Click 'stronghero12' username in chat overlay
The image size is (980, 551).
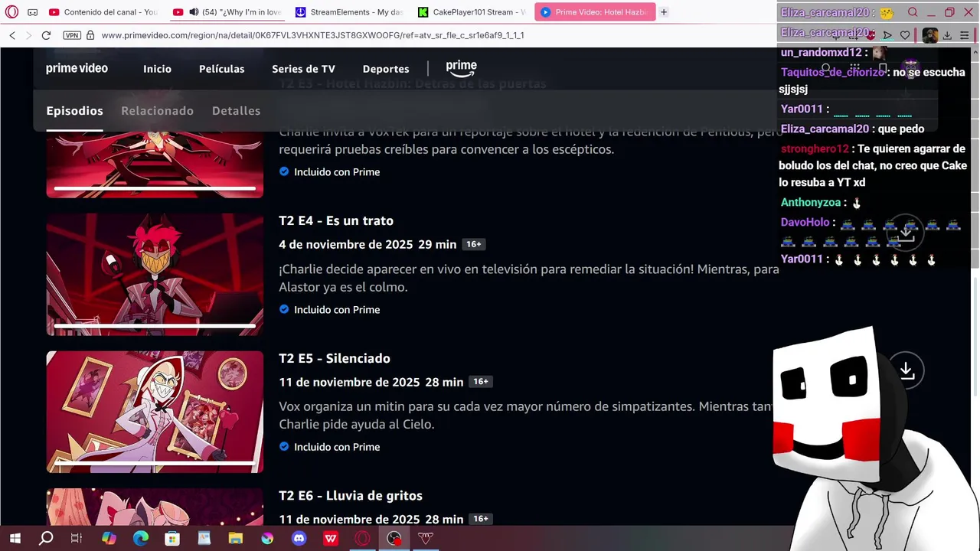tap(815, 148)
